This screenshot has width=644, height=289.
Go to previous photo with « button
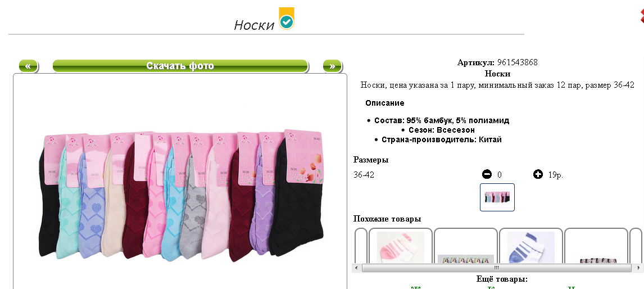pos(28,66)
